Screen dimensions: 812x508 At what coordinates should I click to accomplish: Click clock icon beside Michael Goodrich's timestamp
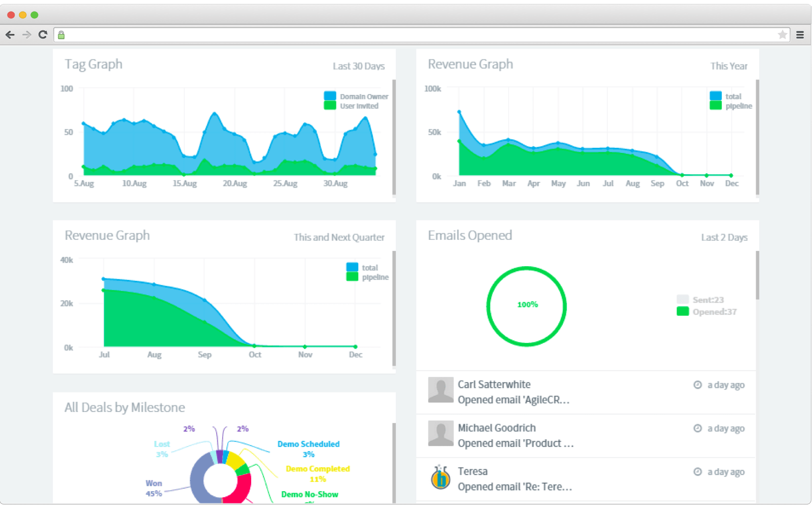[697, 428]
